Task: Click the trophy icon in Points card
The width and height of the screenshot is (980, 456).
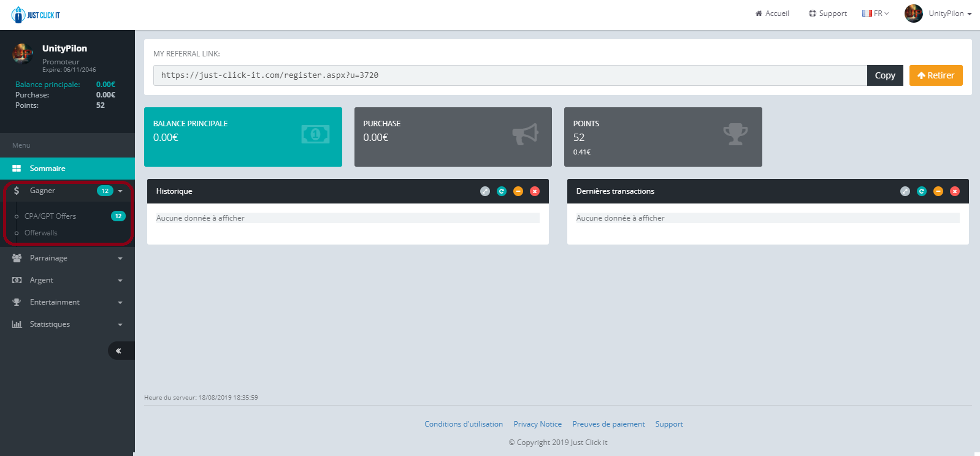Action: [735, 134]
